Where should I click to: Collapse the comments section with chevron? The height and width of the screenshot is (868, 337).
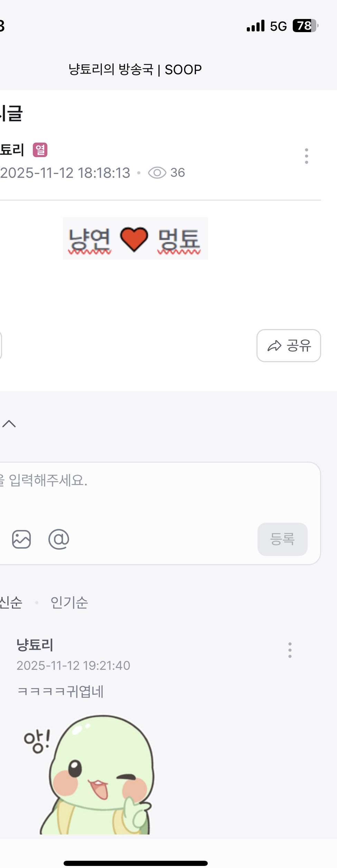pos(9,424)
